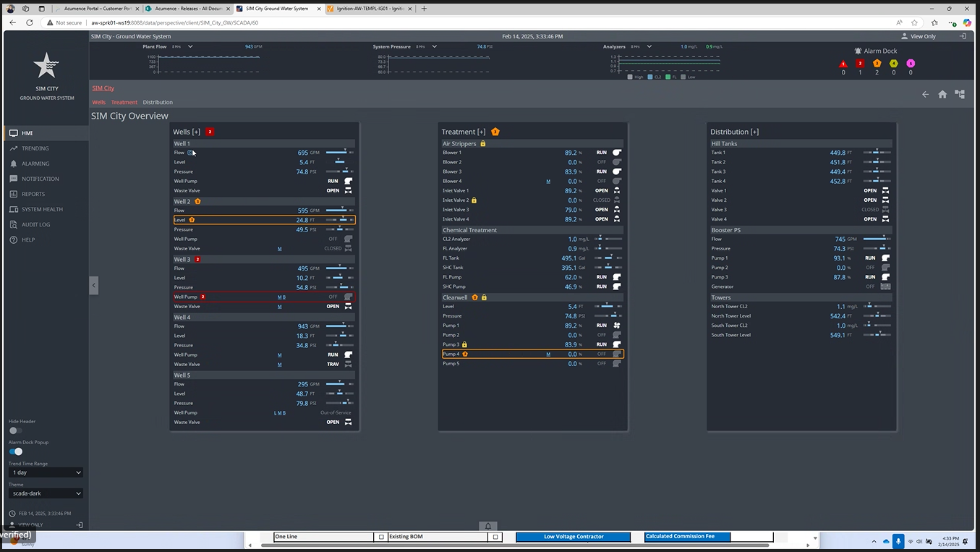Click the sign-in icon in top header

pos(963,36)
